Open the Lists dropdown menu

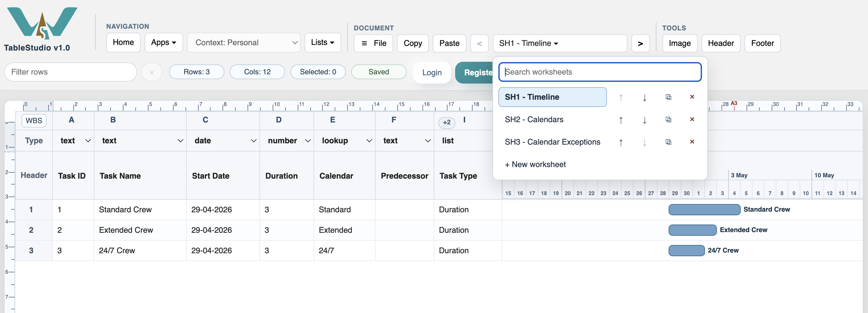[x=322, y=43]
